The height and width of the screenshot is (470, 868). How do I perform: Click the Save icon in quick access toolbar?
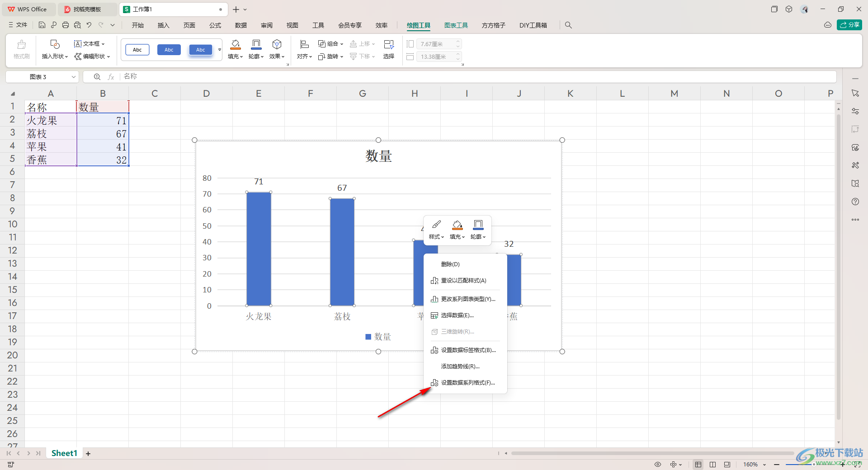(x=42, y=25)
